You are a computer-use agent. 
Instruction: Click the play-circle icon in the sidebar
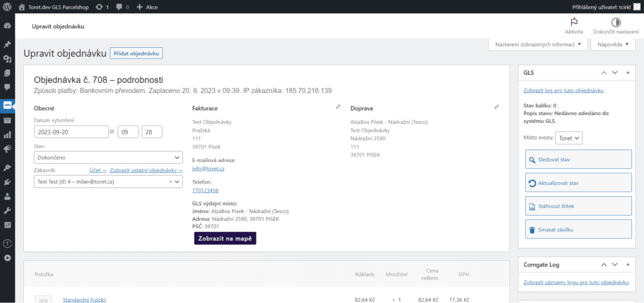click(x=7, y=258)
